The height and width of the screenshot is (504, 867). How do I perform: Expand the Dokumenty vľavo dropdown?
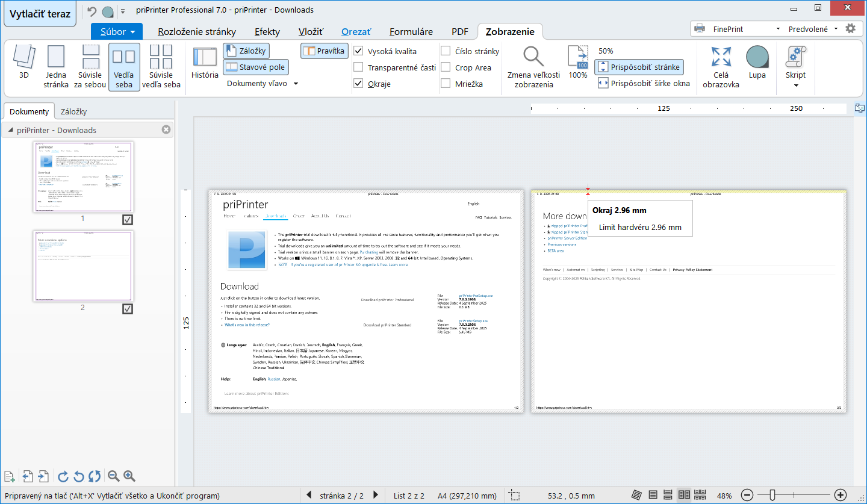click(x=296, y=84)
